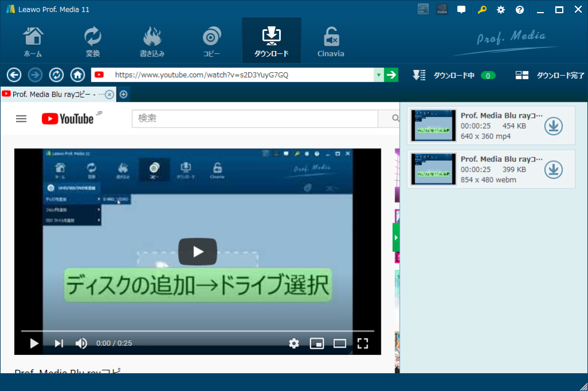This screenshot has height=391, width=588.
Task: Click the green Go arrow button
Action: point(391,75)
